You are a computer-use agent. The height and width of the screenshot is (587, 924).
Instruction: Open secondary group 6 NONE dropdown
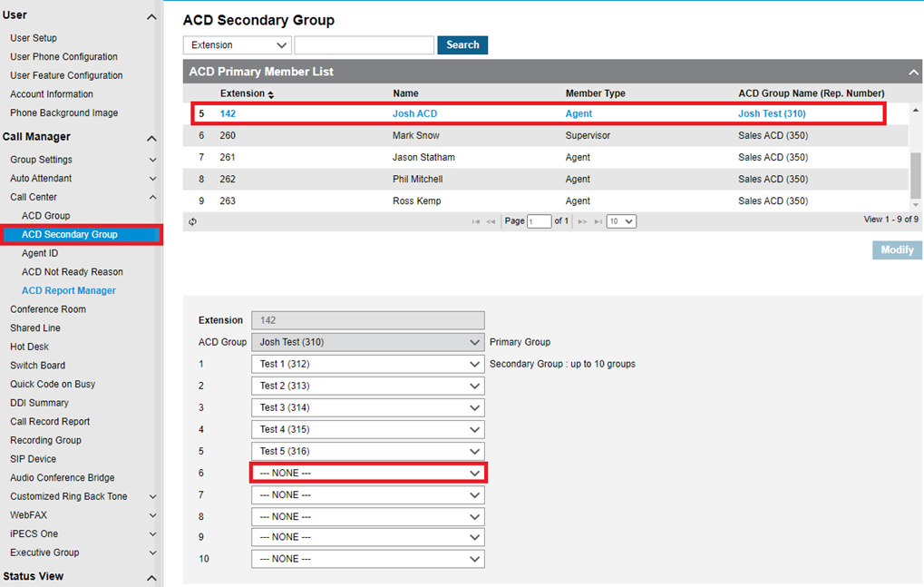368,473
